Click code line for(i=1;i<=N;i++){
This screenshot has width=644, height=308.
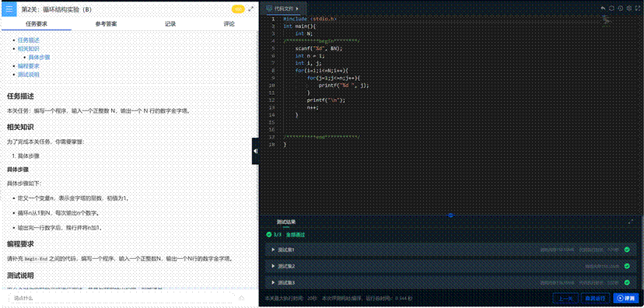(x=321, y=71)
